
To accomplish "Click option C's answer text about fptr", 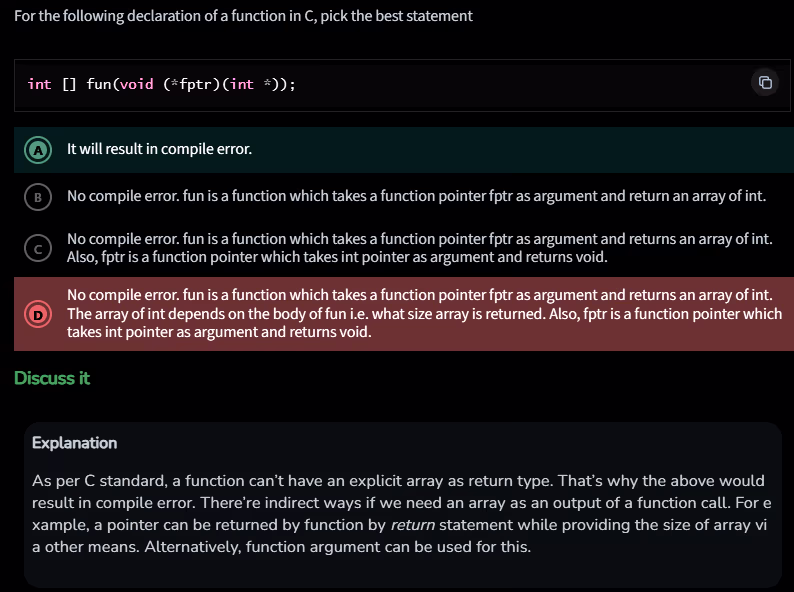I will click(420, 248).
